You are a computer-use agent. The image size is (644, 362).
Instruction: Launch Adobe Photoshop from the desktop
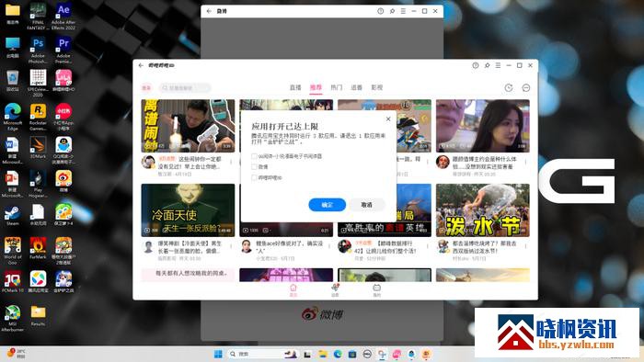tap(38, 50)
